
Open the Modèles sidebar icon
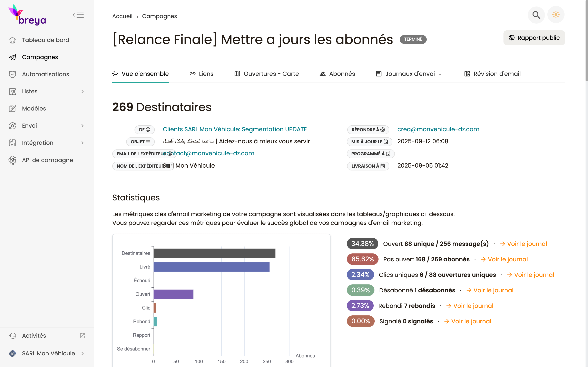(x=12, y=108)
